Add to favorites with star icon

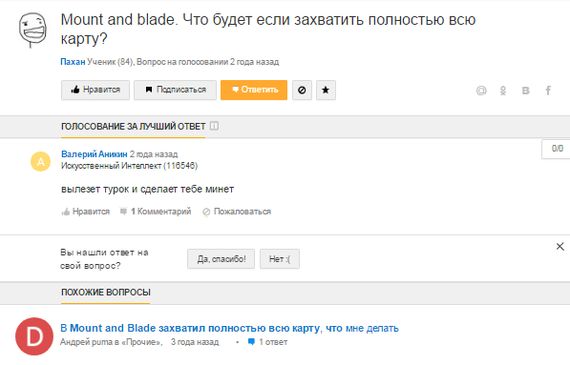326,90
